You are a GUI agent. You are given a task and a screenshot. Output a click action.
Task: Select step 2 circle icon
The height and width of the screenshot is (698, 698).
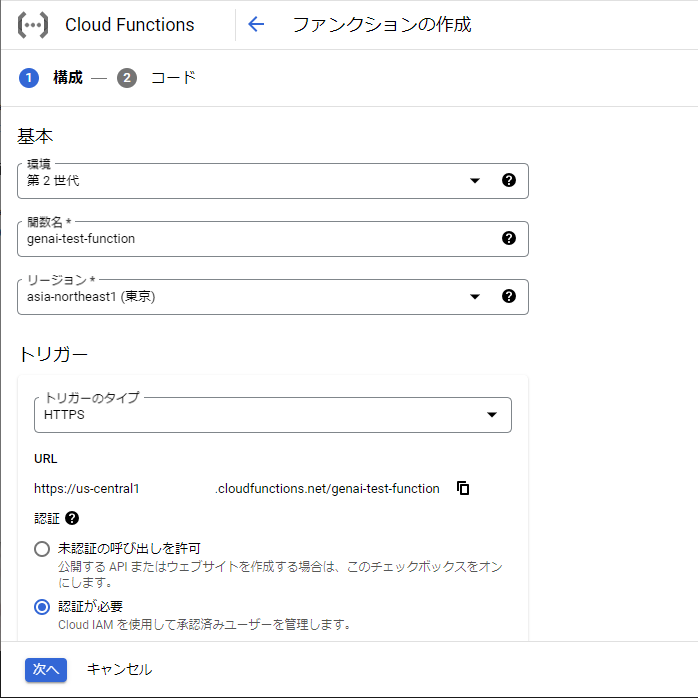pos(127,78)
